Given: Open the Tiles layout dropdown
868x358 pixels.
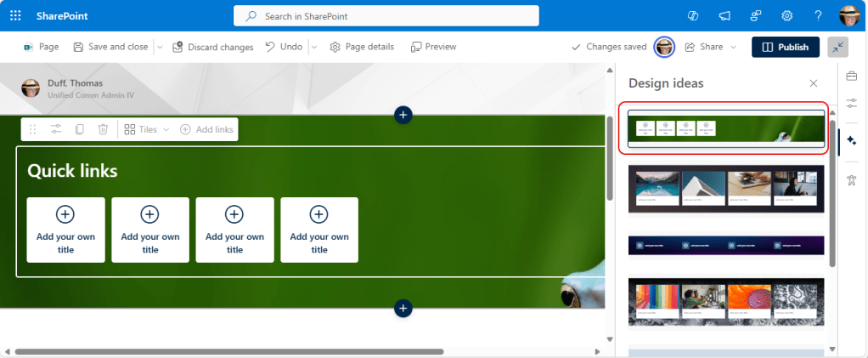Looking at the screenshot, I should [x=147, y=129].
